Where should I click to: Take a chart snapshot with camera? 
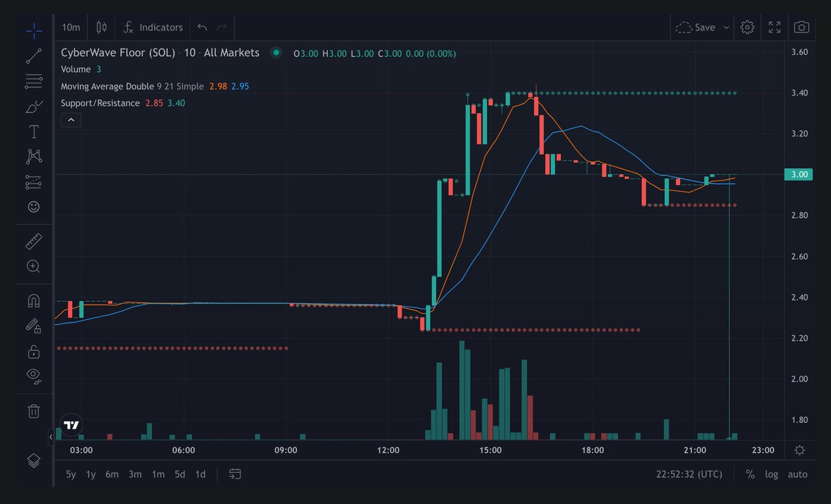pyautogui.click(x=801, y=27)
